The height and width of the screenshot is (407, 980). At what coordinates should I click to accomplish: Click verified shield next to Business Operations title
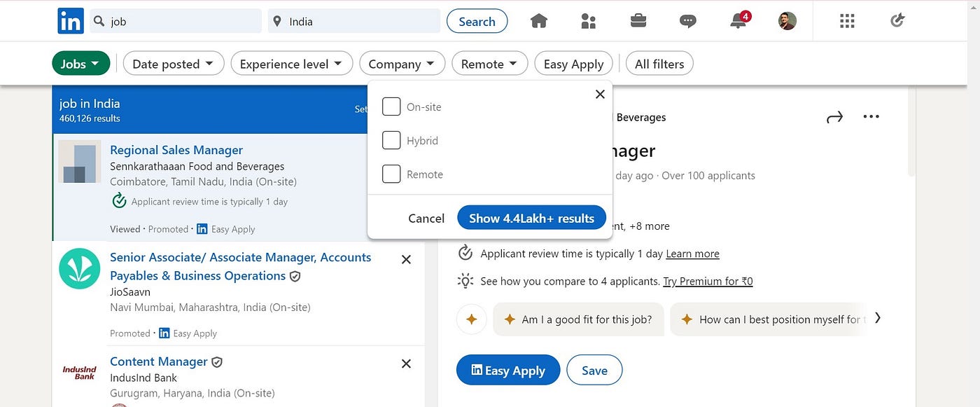coord(295,276)
